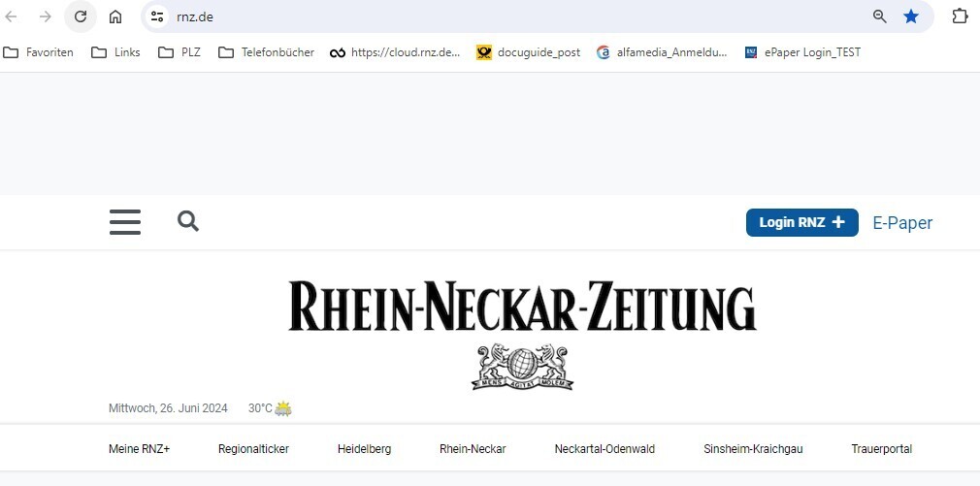The width and height of the screenshot is (980, 486).
Task: Open the Trauerportal navigation item
Action: 881,448
